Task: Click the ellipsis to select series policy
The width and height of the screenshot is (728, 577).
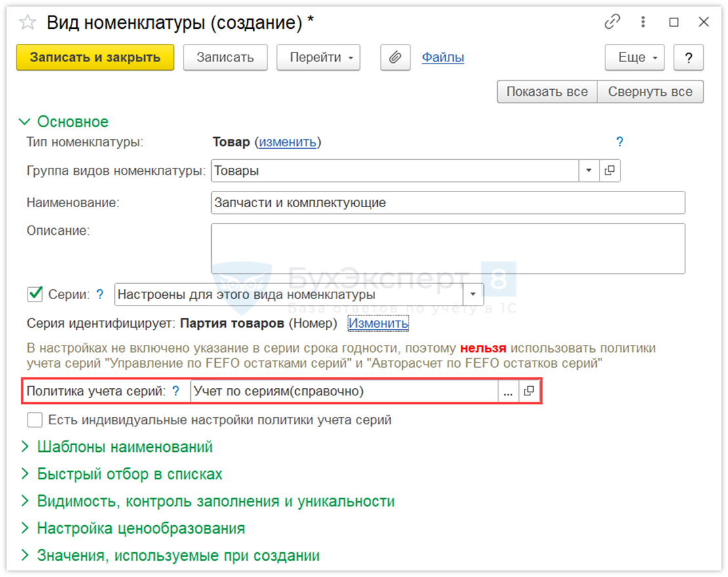Action: [508, 391]
